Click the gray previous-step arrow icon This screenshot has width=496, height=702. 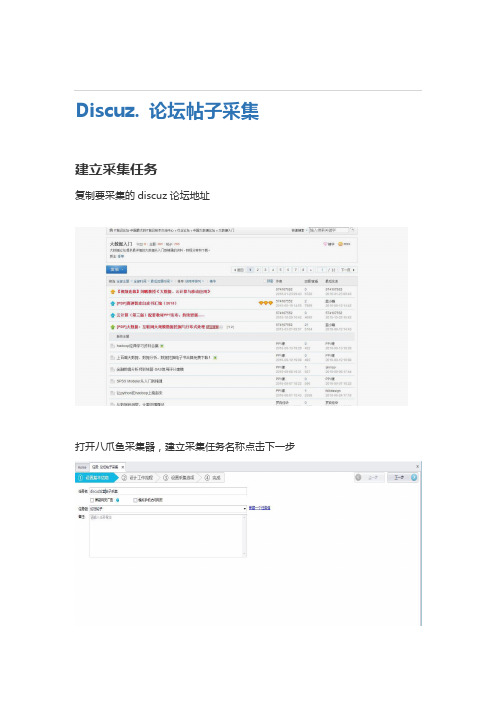coord(358,478)
